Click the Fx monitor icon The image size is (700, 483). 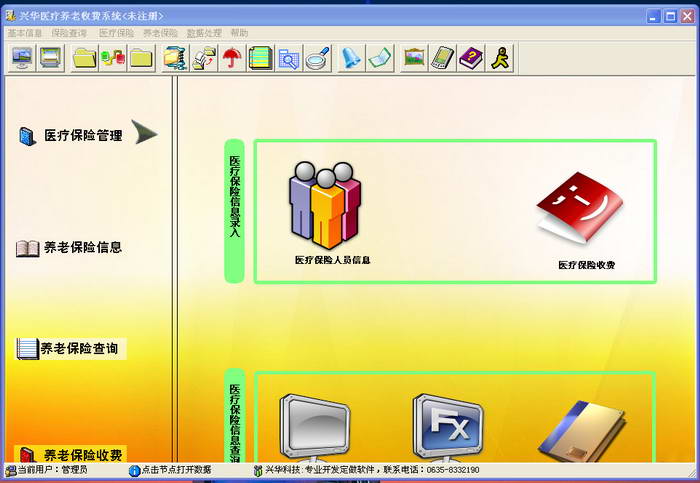click(x=448, y=426)
